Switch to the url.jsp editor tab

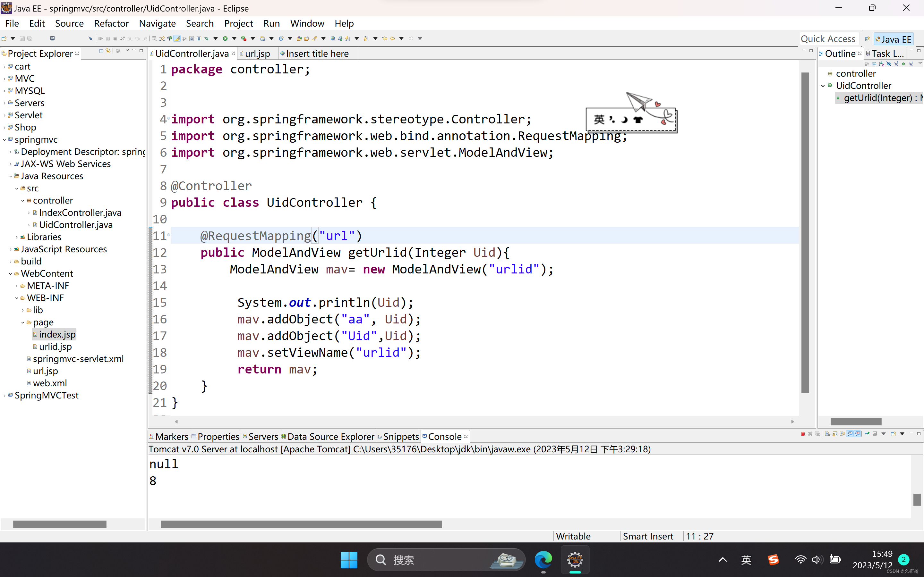257,54
